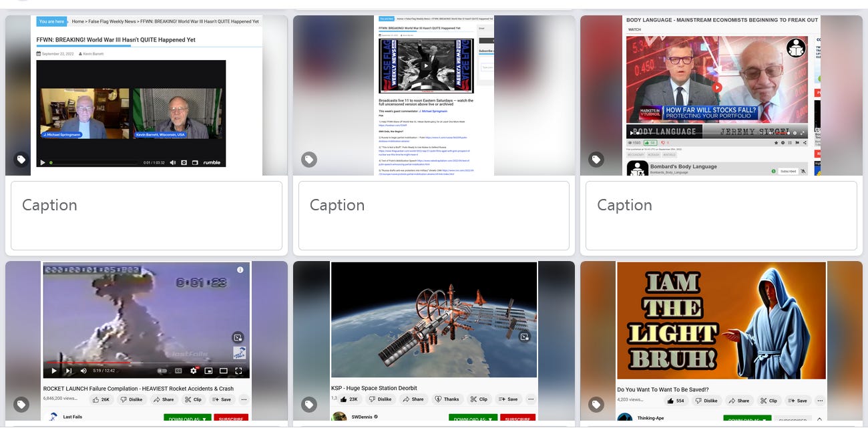Click tag icon on Rocket Launch Failure image
The height and width of the screenshot is (434, 868).
pyautogui.click(x=21, y=405)
